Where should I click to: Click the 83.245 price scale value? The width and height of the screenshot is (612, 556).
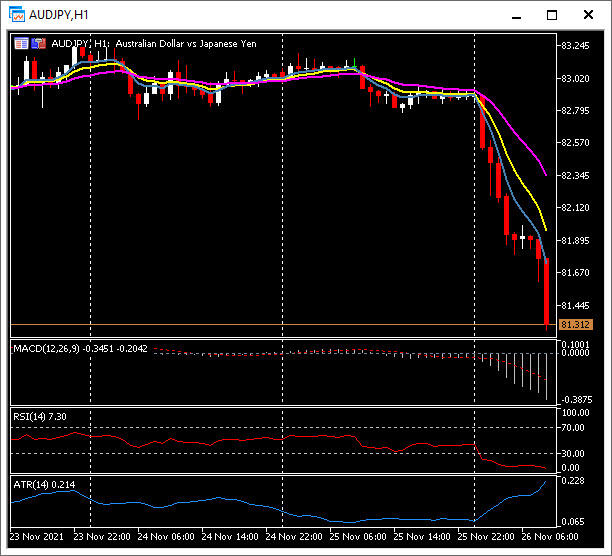pyautogui.click(x=575, y=46)
